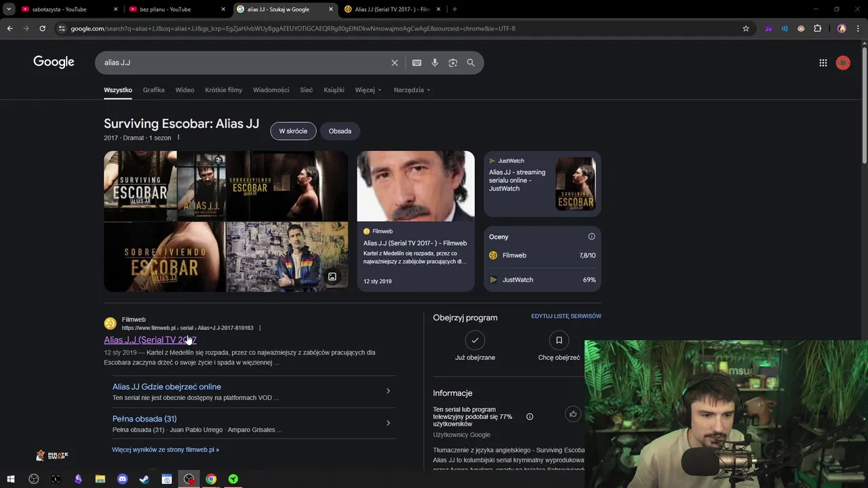868x488 pixels.
Task: Click 'EDYTUJ LISTĘ SERWISÓW' link
Action: [566, 317]
